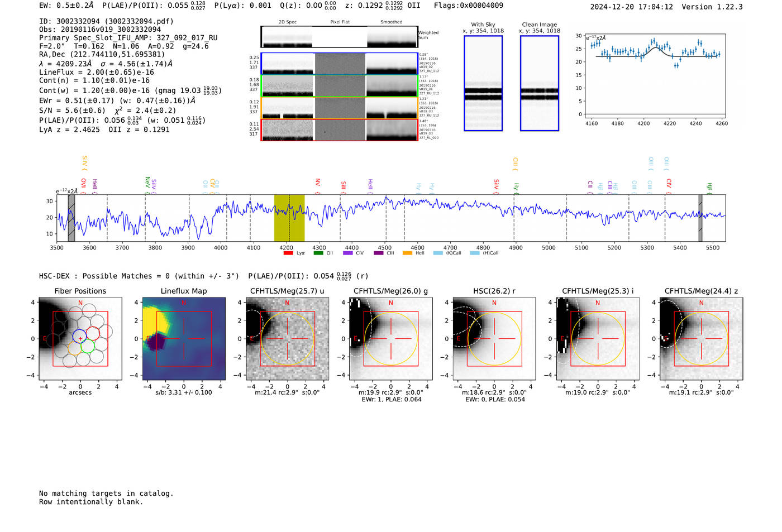782x532 pixels.
Task: Click the Clean Image cutout
Action: tap(540, 83)
